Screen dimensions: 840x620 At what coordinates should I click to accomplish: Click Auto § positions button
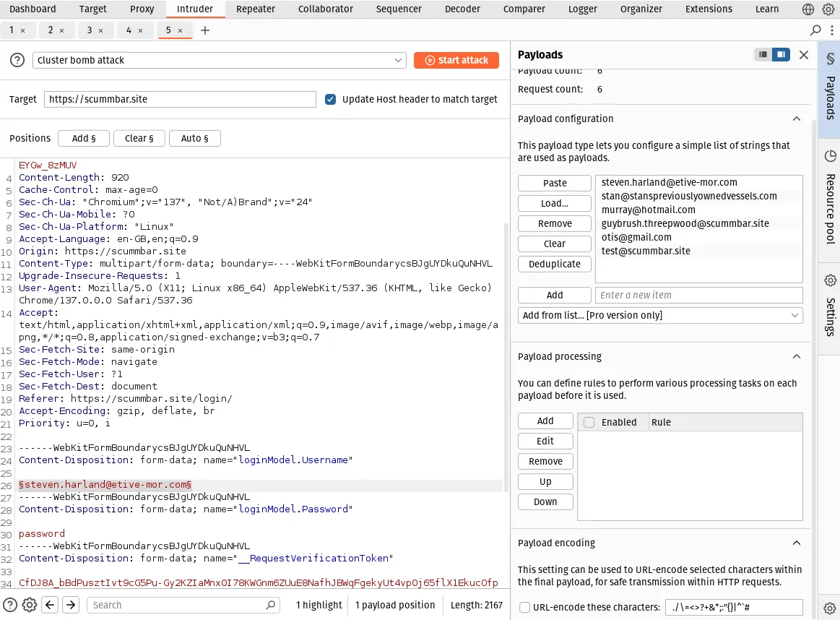coord(194,138)
